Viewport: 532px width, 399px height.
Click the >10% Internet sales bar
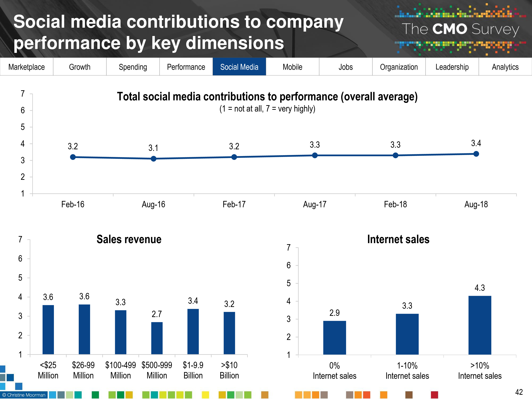click(x=480, y=325)
